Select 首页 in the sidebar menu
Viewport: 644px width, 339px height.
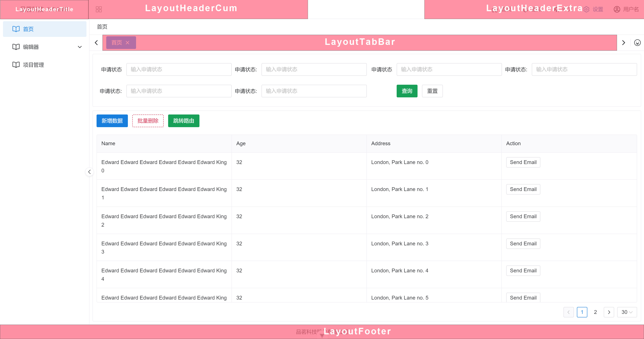coord(45,29)
